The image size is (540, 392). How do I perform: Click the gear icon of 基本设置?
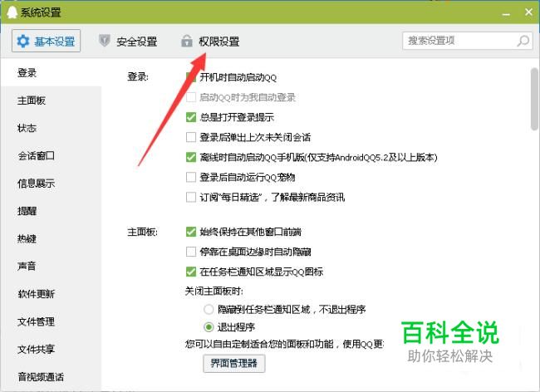(23, 42)
